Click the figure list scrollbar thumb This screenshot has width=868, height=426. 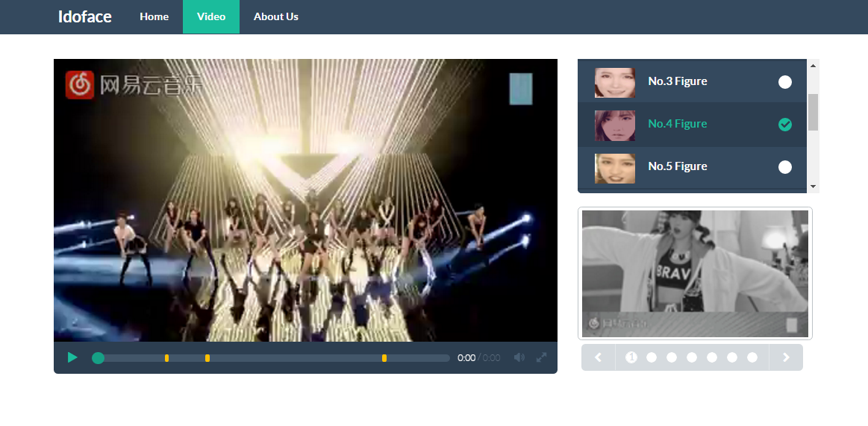(x=814, y=113)
